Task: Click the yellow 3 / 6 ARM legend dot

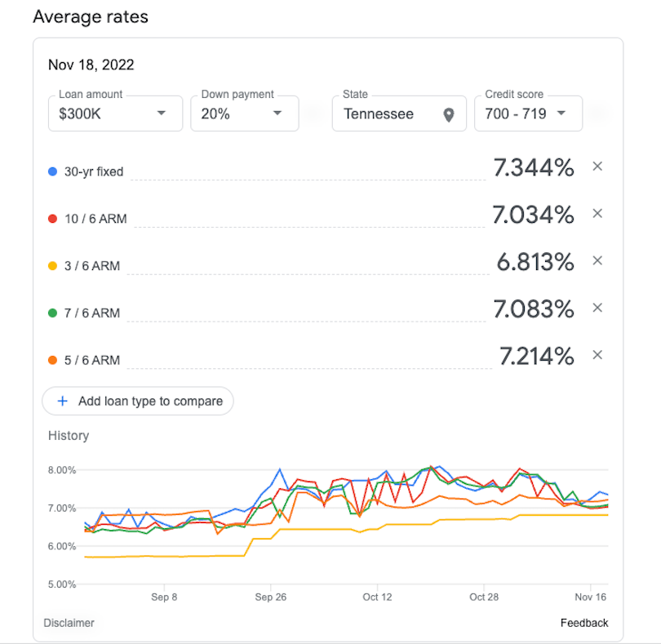Action: click(51, 266)
